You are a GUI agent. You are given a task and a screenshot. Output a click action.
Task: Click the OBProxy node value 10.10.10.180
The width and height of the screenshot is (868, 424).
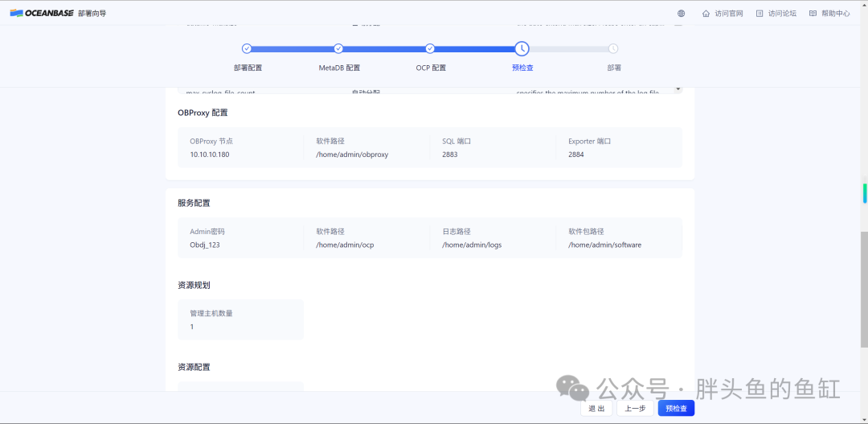[x=209, y=154]
